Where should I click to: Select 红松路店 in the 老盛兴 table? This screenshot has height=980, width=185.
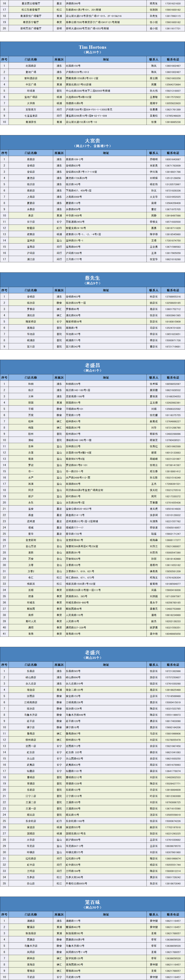click(31, 858)
